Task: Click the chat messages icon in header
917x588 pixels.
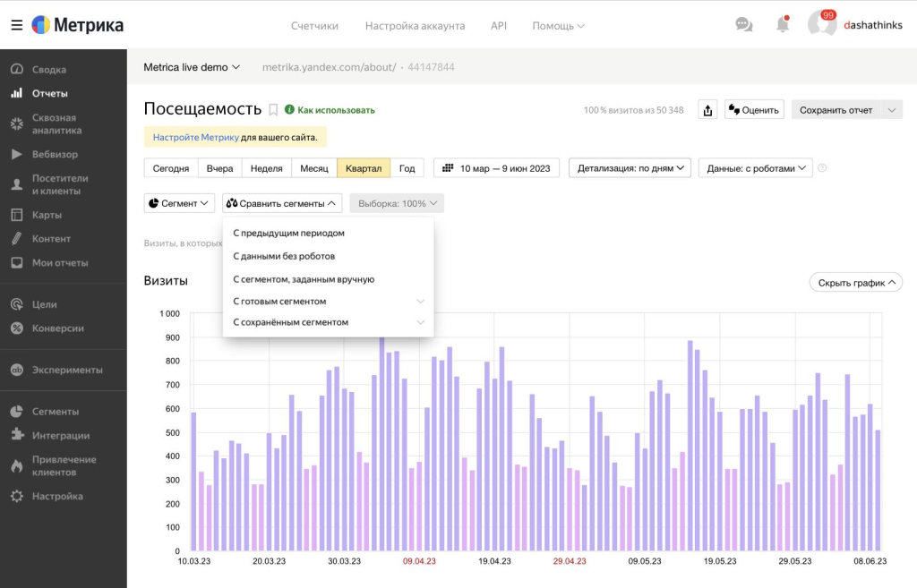Action: pyautogui.click(x=743, y=25)
